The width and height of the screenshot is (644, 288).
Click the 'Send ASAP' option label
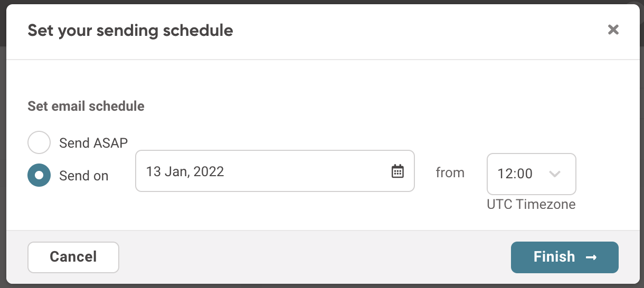(x=93, y=142)
